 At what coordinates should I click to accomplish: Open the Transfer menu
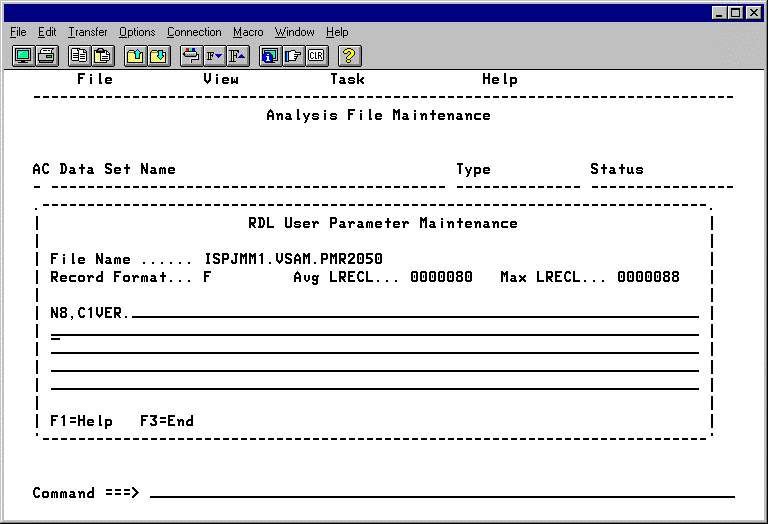pyautogui.click(x=87, y=32)
